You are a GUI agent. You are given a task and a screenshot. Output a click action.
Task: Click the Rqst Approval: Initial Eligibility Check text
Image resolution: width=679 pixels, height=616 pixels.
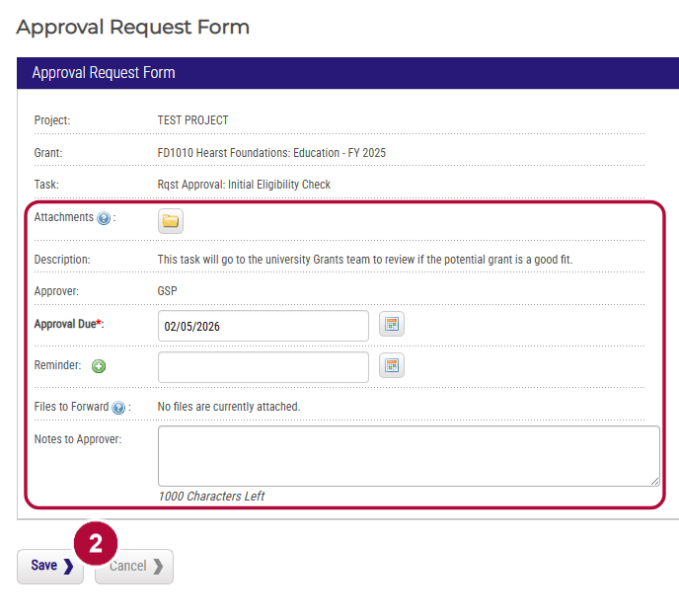(x=244, y=185)
